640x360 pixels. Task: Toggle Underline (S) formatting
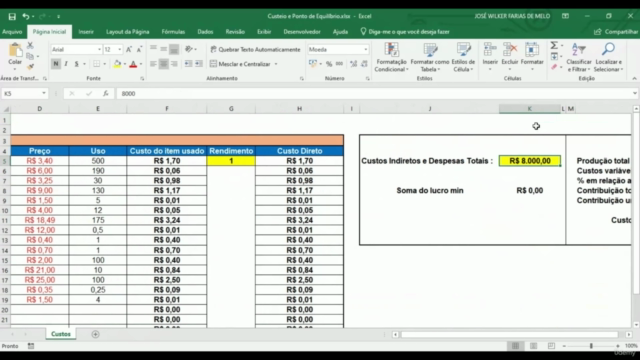tap(76, 64)
